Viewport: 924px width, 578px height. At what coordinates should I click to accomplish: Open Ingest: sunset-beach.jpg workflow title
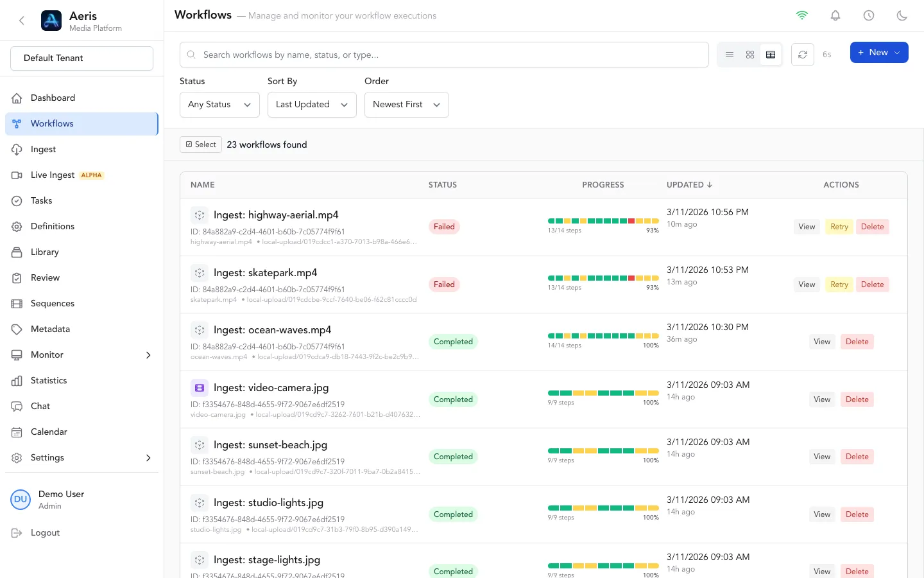(270, 445)
